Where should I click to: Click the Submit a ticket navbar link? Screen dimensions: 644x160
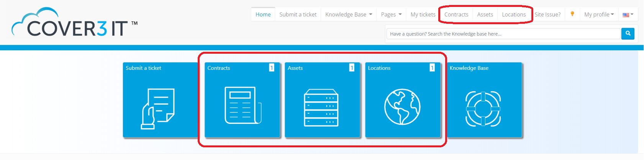(x=298, y=15)
